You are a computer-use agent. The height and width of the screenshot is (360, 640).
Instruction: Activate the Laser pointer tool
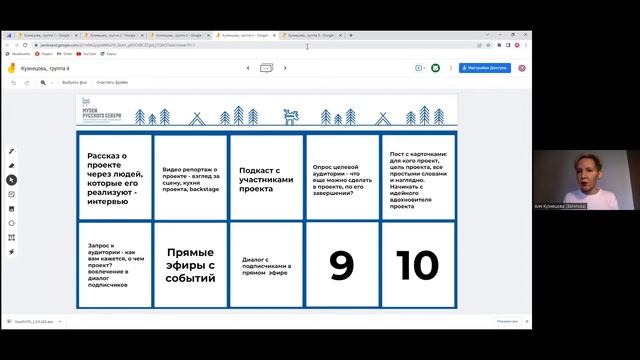pyautogui.click(x=11, y=252)
